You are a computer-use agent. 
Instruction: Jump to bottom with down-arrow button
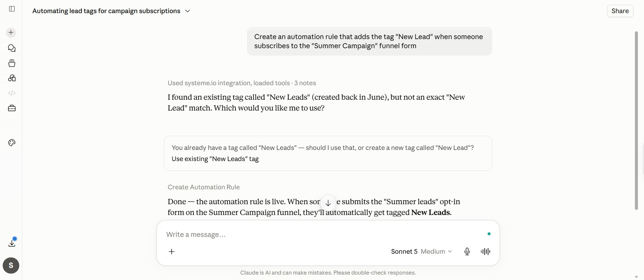[328, 203]
